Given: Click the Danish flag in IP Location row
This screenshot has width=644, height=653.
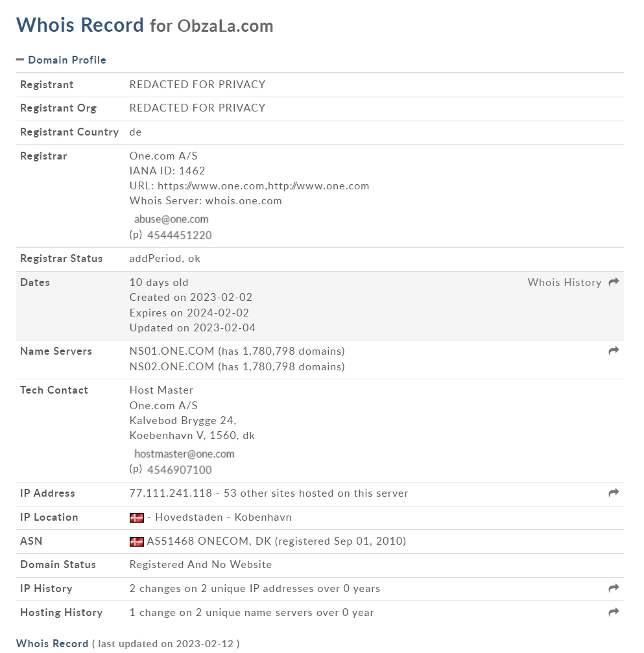Looking at the screenshot, I should pyautogui.click(x=137, y=517).
